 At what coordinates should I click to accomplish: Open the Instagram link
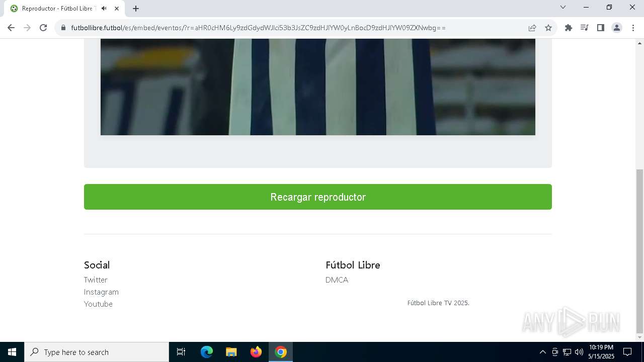[x=101, y=292]
